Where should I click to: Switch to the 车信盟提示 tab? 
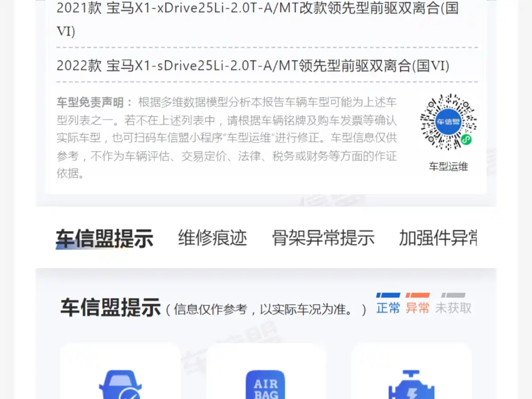105,239
